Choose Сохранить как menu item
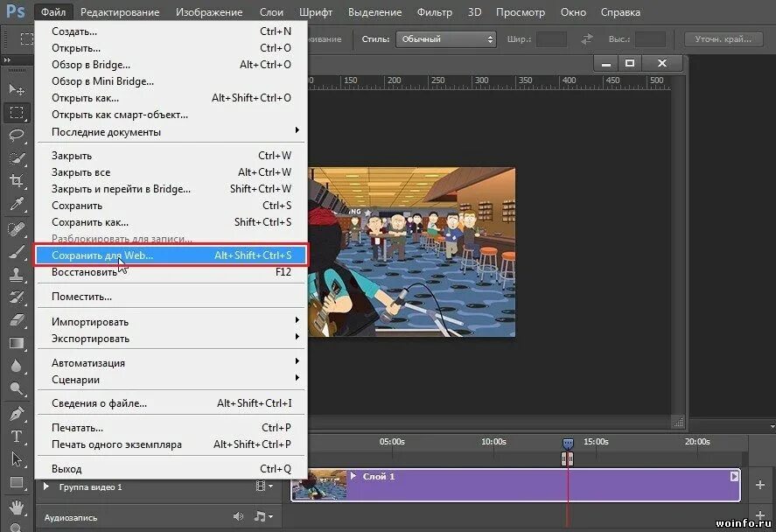The height and width of the screenshot is (532, 776). 171,222
